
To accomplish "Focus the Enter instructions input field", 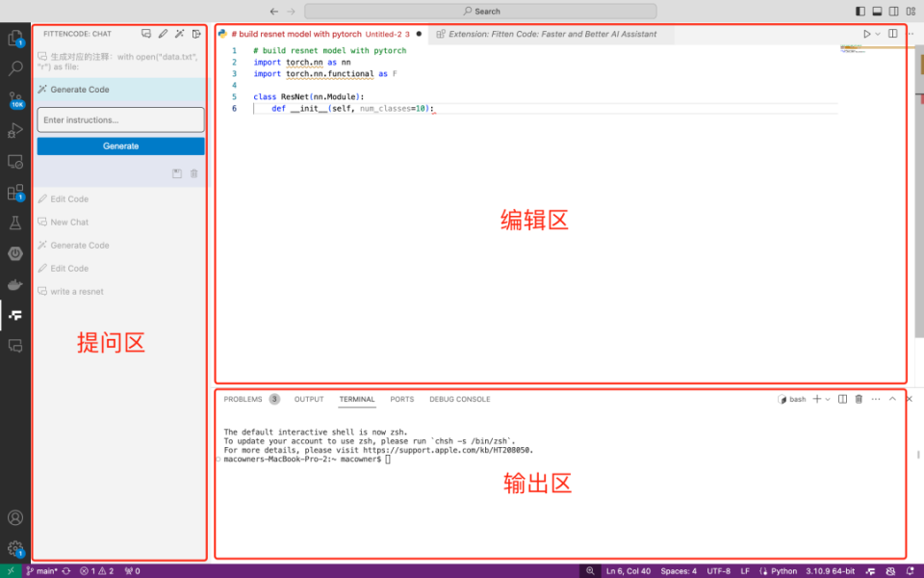I will point(121,119).
